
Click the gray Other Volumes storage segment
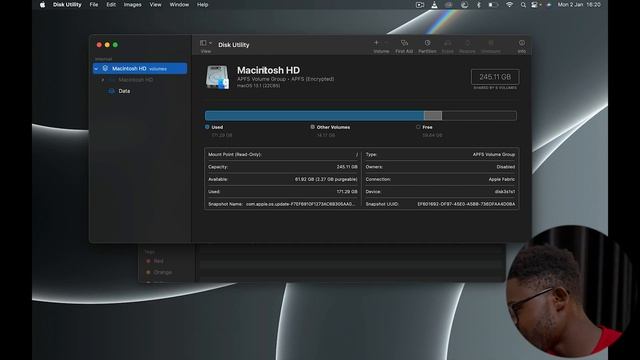tap(433, 116)
